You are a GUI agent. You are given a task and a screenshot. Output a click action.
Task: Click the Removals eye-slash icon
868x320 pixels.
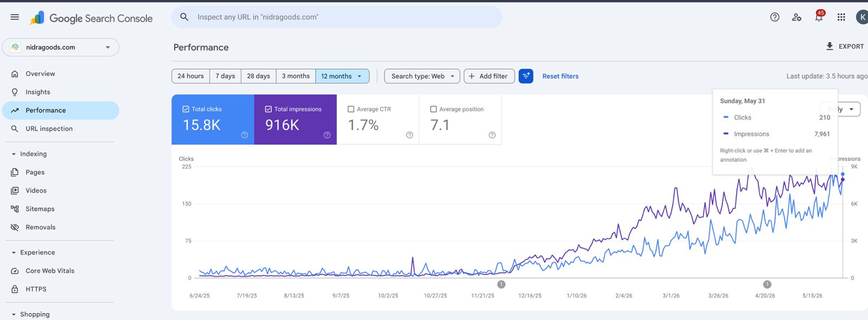(15, 228)
